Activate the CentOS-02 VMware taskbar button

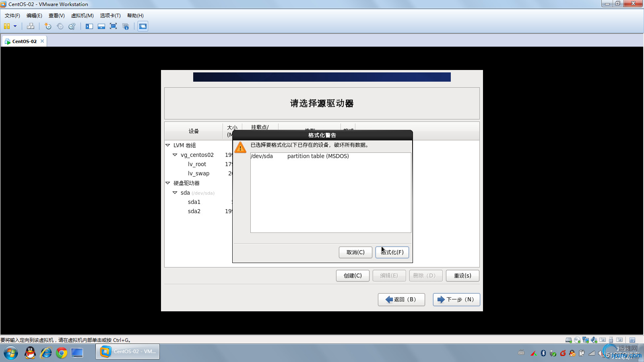click(x=128, y=352)
